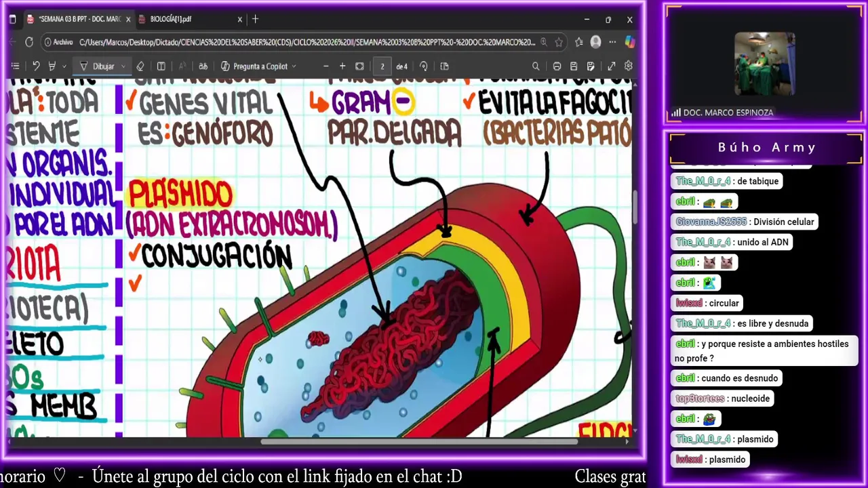Open the table of contents sidebar icon
The height and width of the screenshot is (488, 868).
pos(15,66)
